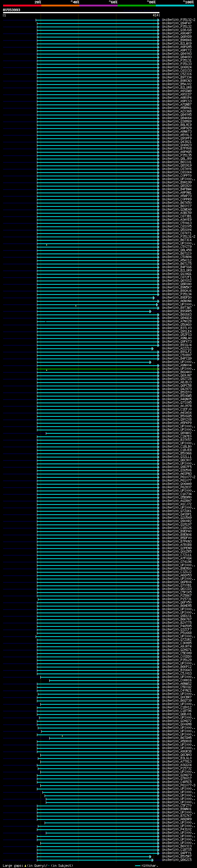Select the UniRef100_B9EP40 label
Viewport: 197px width, 868px height.
(x=177, y=531)
